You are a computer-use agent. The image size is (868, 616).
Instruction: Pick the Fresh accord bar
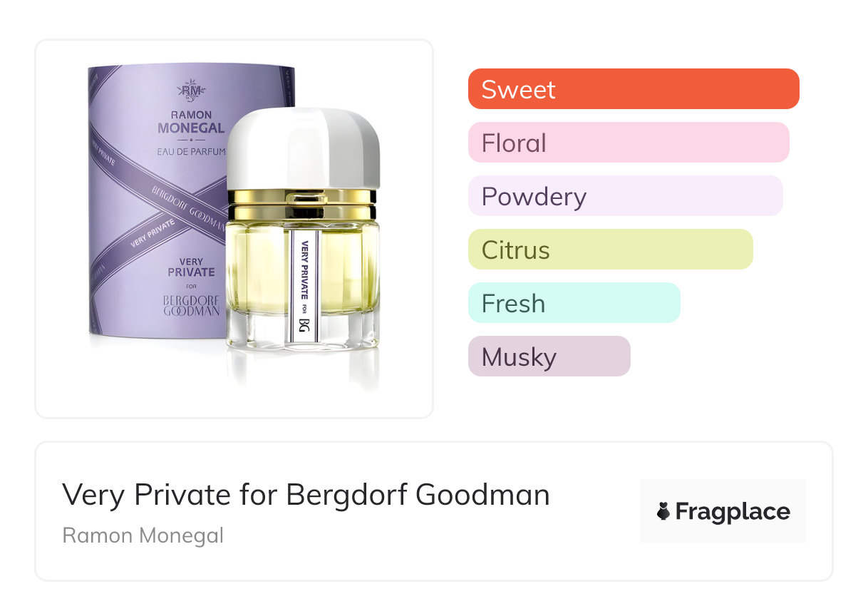574,303
